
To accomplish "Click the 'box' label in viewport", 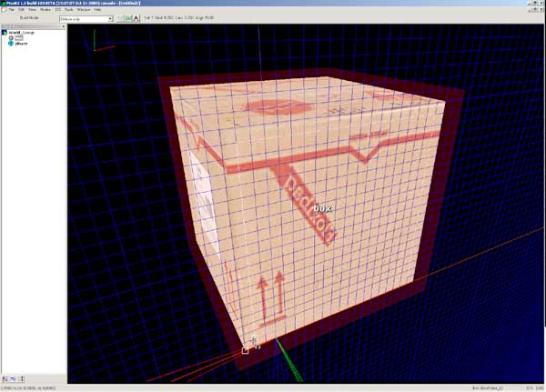I will tap(322, 208).
